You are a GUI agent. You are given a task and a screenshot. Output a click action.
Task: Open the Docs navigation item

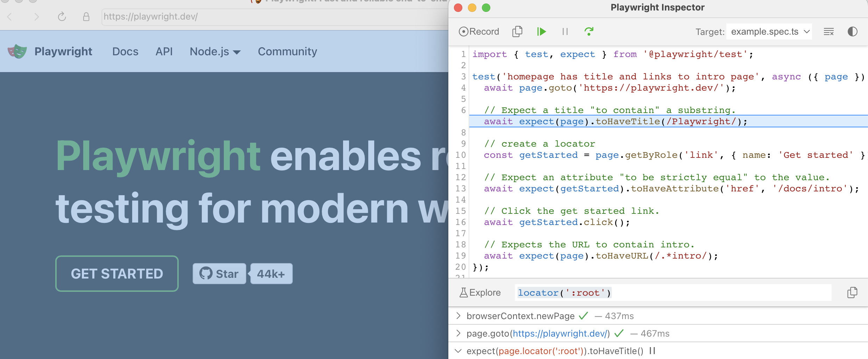(125, 51)
